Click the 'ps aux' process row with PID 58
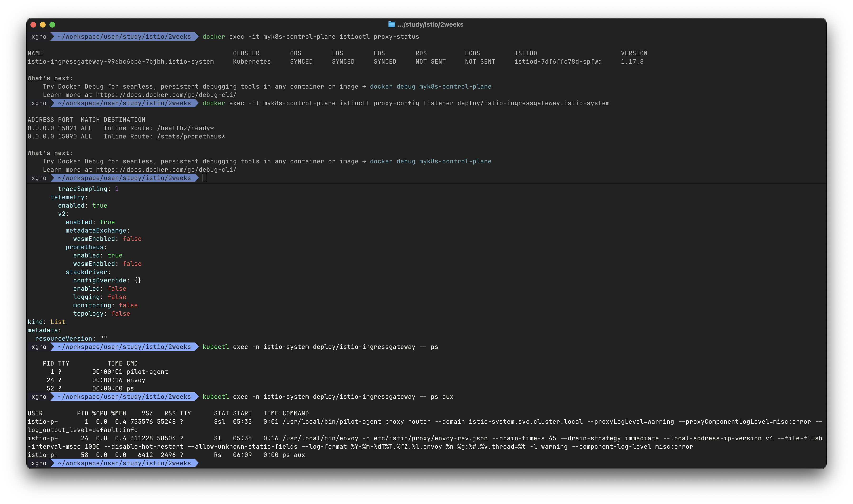 [x=166, y=455]
